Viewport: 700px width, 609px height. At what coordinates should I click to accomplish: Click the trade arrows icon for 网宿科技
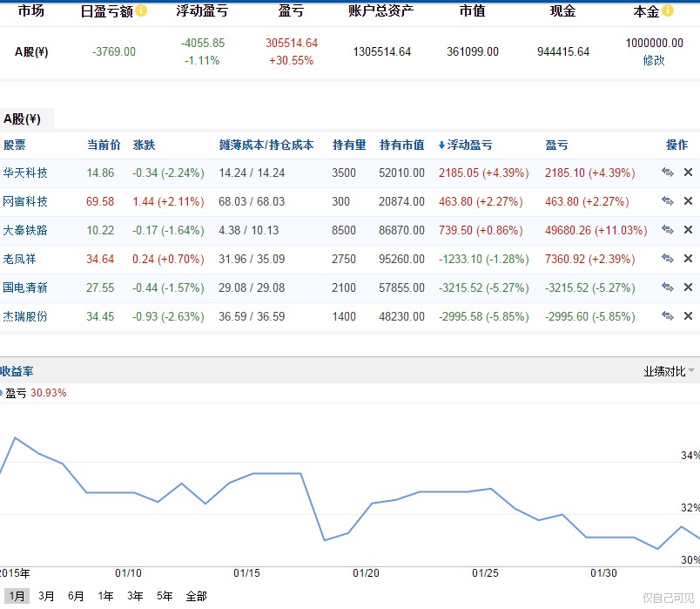(x=668, y=201)
